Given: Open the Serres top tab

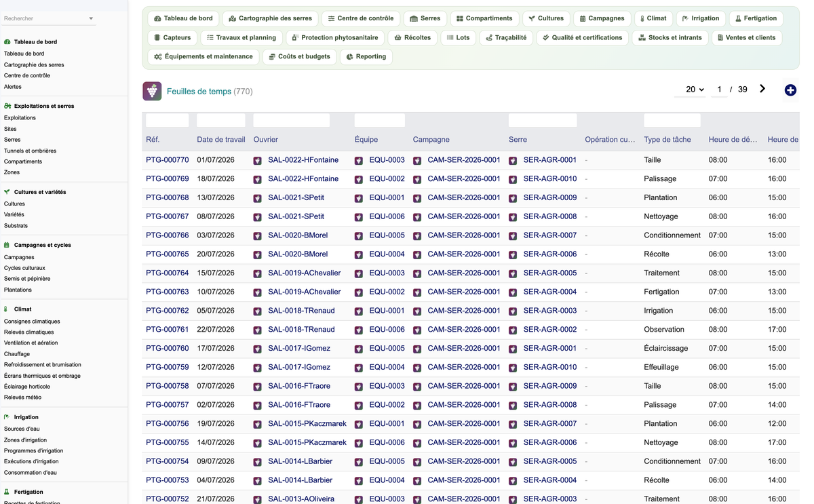Looking at the screenshot, I should pos(425,18).
